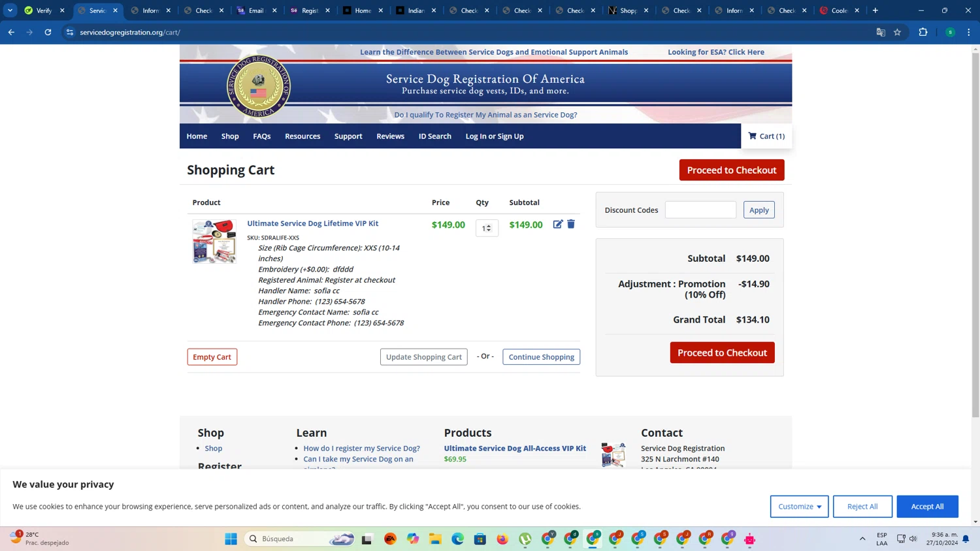Switch to the Indian browser tab
Viewport: 980px width, 551px height.
pos(416,10)
